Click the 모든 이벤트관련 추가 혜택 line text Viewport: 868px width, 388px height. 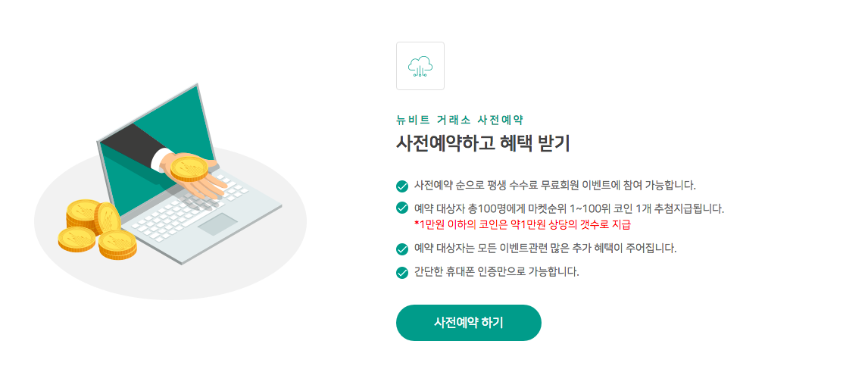545,248
